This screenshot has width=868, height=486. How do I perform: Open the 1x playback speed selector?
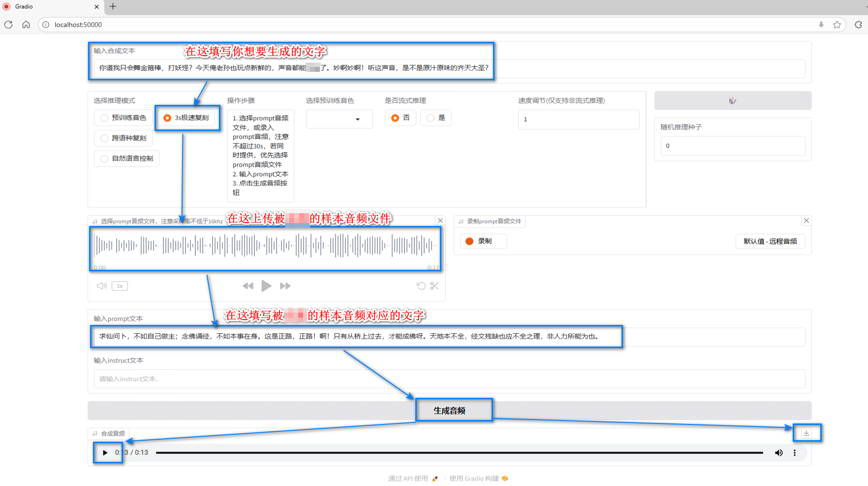(119, 286)
